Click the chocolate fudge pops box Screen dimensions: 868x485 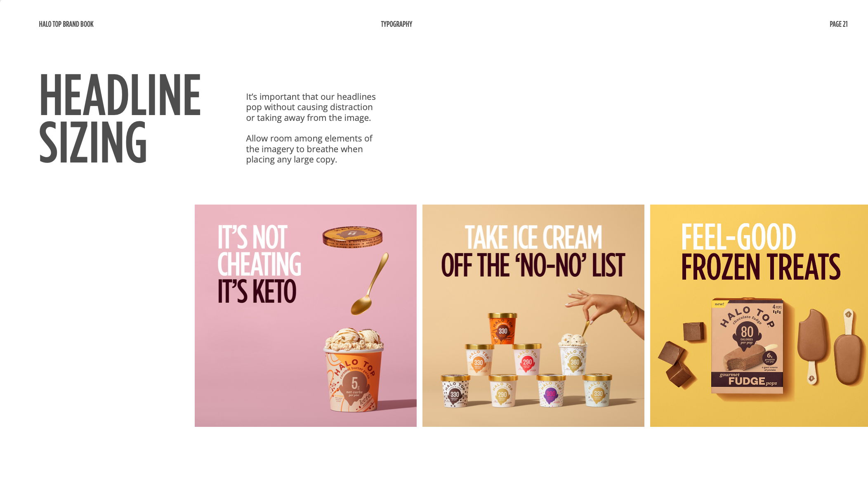(x=747, y=346)
